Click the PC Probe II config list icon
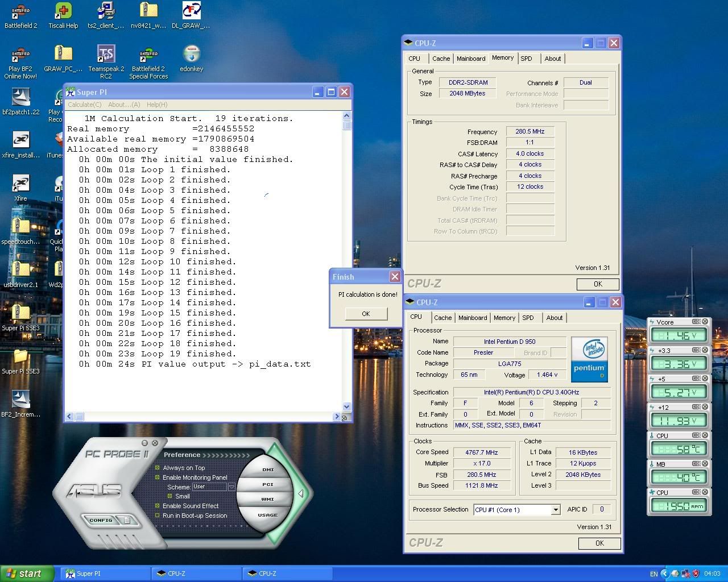This screenshot has width=728, height=582. click(x=127, y=520)
